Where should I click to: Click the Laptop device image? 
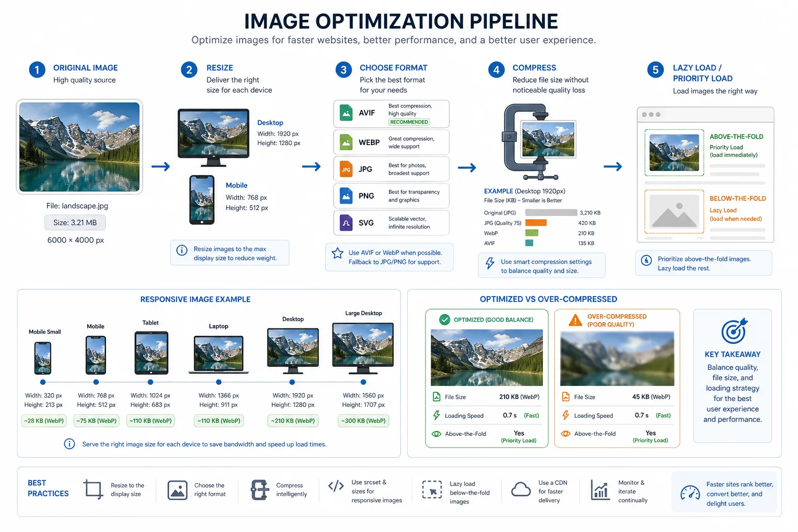[x=219, y=355]
